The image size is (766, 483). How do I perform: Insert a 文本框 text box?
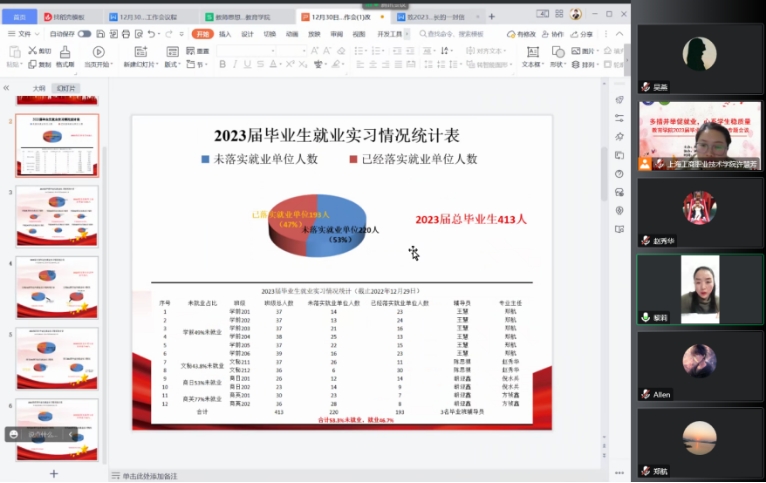(531, 57)
